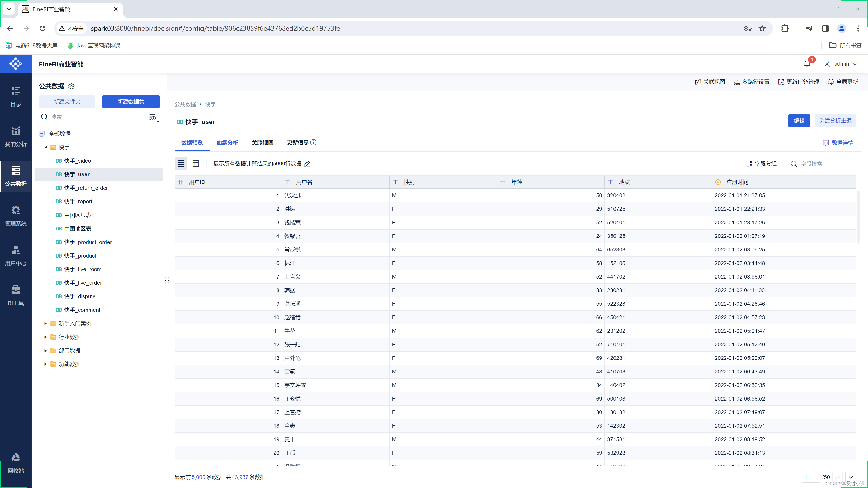
Task: Edit the displayed row count pencil icon
Action: (307, 164)
